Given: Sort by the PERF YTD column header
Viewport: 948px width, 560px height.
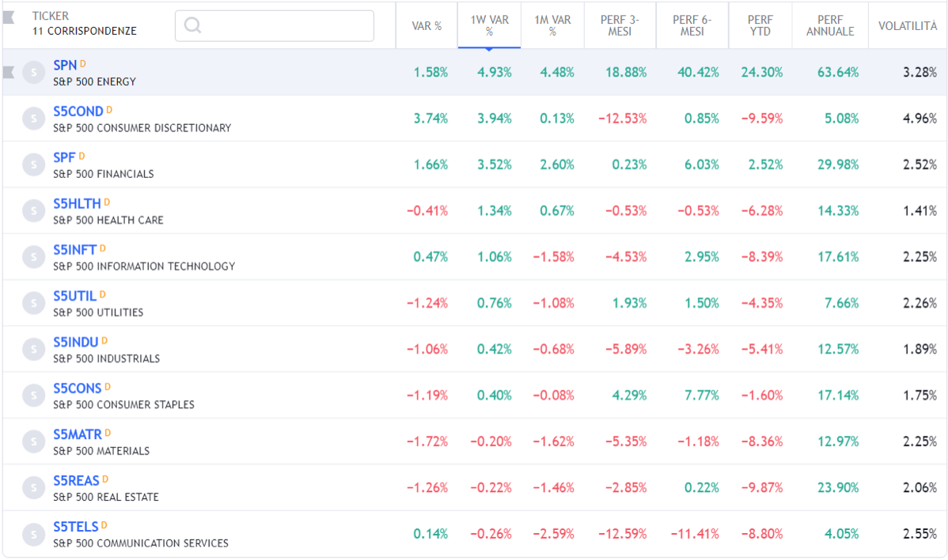Looking at the screenshot, I should coord(760,25).
